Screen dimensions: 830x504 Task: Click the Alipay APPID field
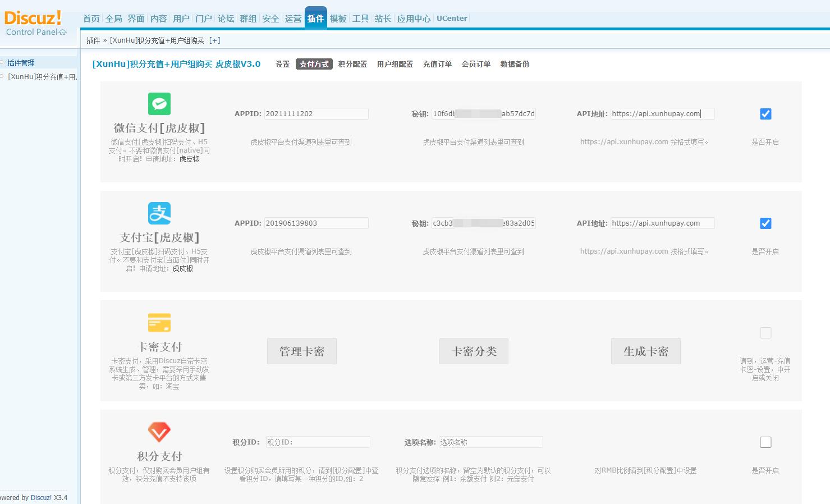(x=316, y=223)
